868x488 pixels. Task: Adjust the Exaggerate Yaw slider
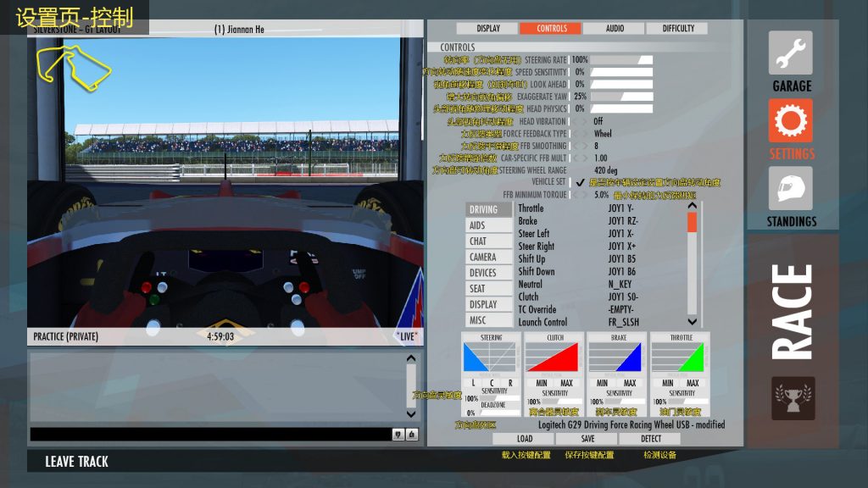pyautogui.click(x=621, y=97)
